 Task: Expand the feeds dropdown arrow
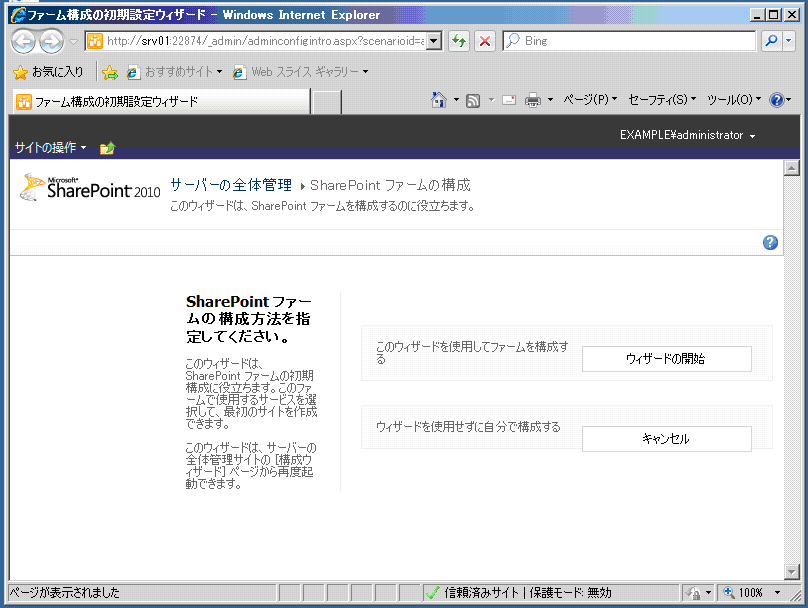click(x=491, y=100)
